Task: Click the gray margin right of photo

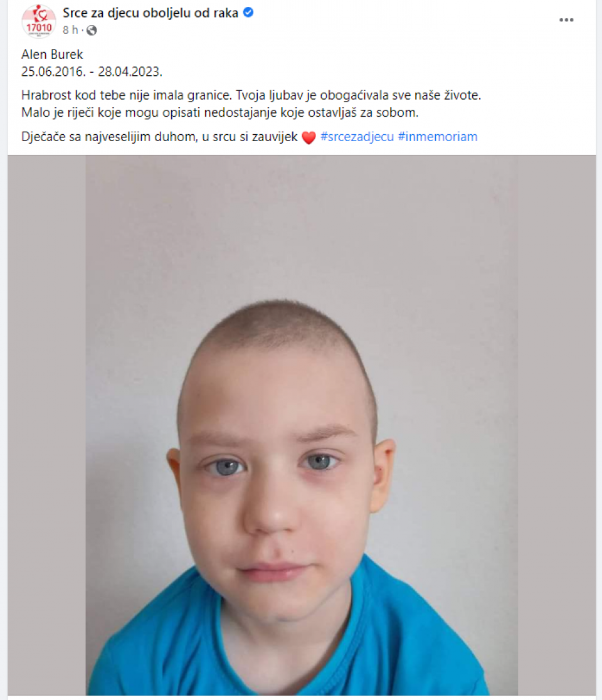Action: click(x=556, y=425)
